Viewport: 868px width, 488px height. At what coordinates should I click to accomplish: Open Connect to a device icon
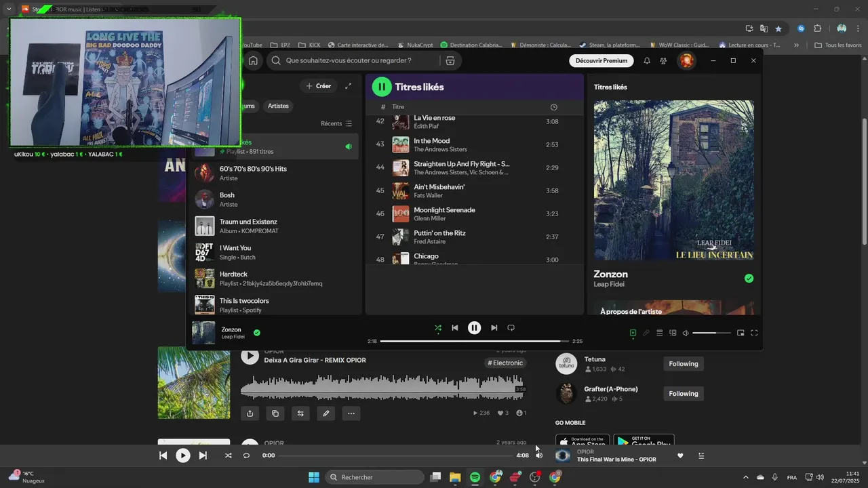coord(673,333)
